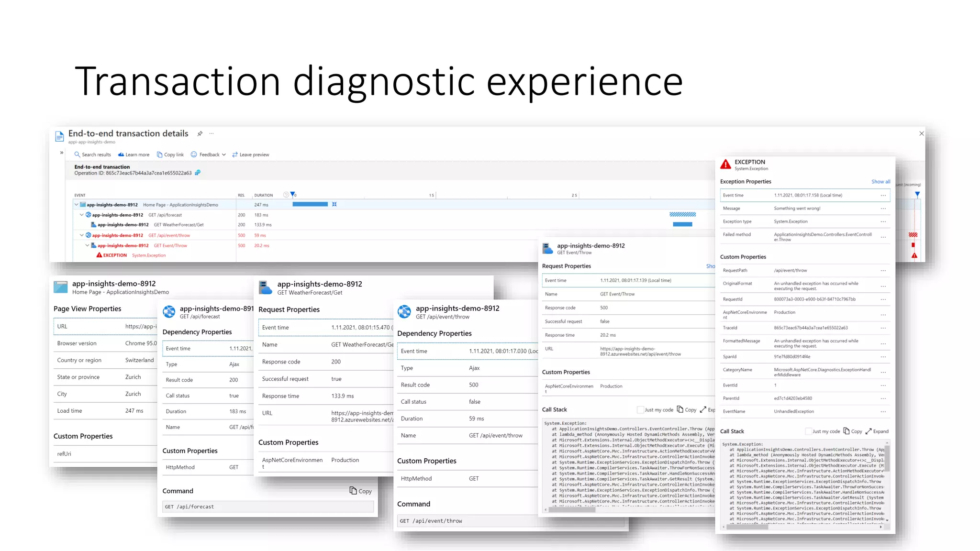This screenshot has width=980, height=551.
Task: Click the help icon beside the DURATION header
Action: tap(286, 195)
